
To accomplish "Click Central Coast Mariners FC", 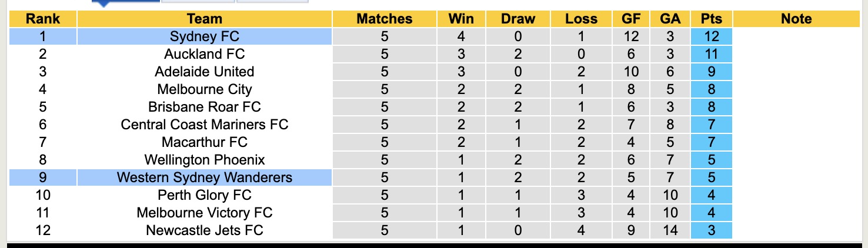I will click(x=204, y=125).
